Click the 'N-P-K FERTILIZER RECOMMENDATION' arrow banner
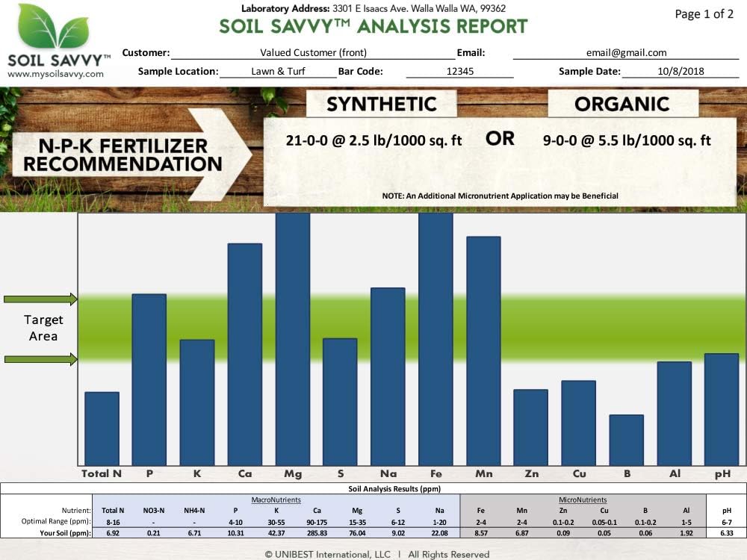Image resolution: width=747 pixels, height=560 pixels. click(131, 155)
